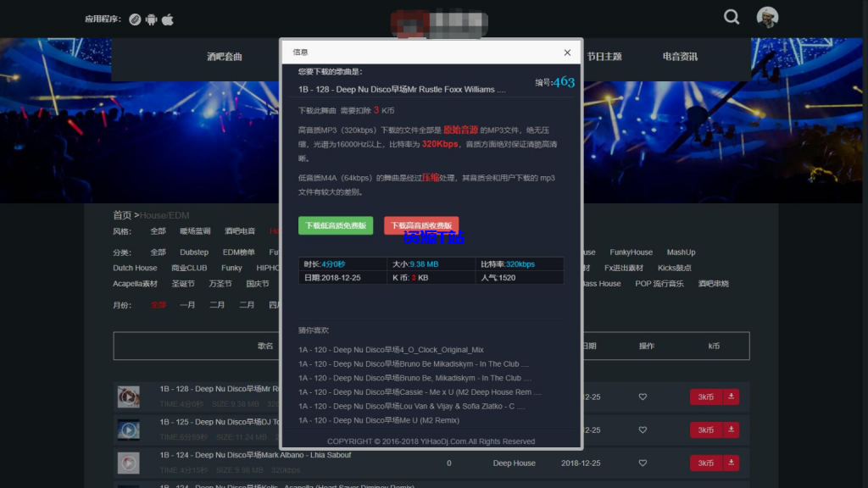The width and height of the screenshot is (868, 488).
Task: Expand the 分类 category filter options
Action: pyautogui.click(x=123, y=252)
